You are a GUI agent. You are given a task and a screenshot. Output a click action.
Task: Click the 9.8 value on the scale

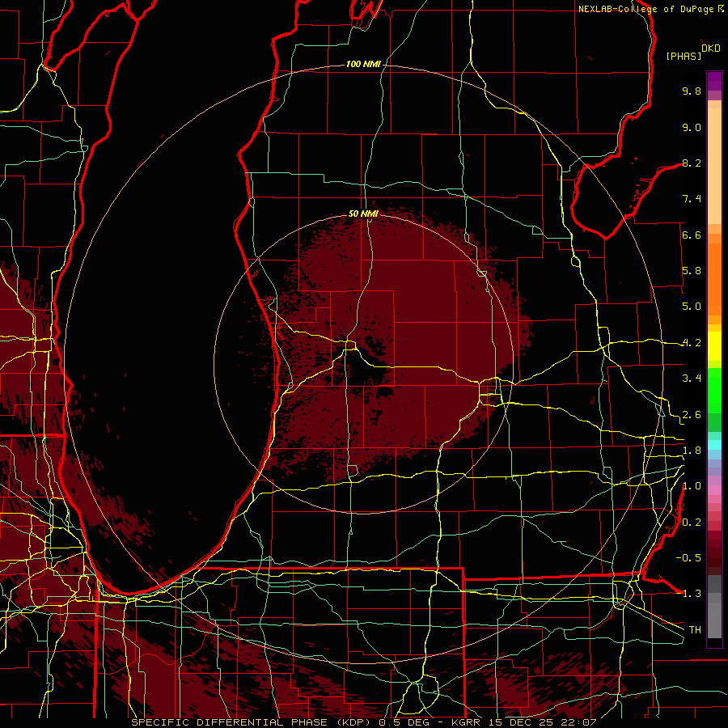pyautogui.click(x=692, y=91)
